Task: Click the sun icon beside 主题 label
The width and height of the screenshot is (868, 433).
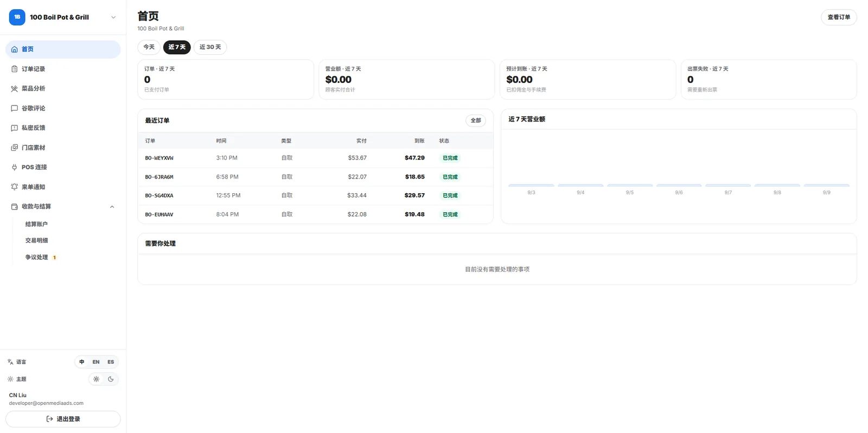Action: (x=10, y=379)
